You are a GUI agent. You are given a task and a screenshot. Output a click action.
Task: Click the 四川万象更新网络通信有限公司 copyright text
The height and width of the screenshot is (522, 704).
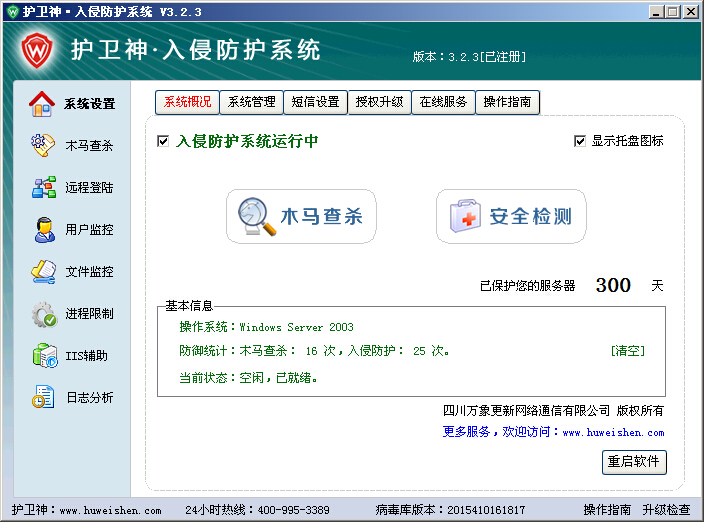click(553, 410)
